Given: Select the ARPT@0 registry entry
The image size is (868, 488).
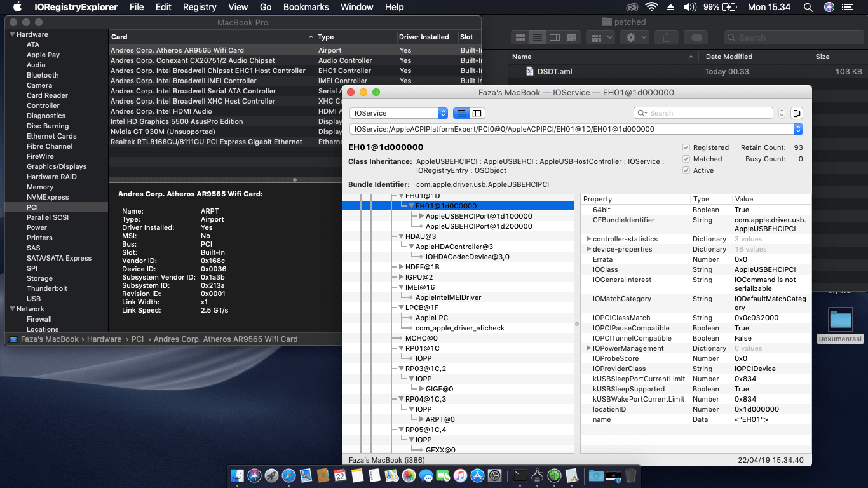Looking at the screenshot, I should tap(440, 419).
